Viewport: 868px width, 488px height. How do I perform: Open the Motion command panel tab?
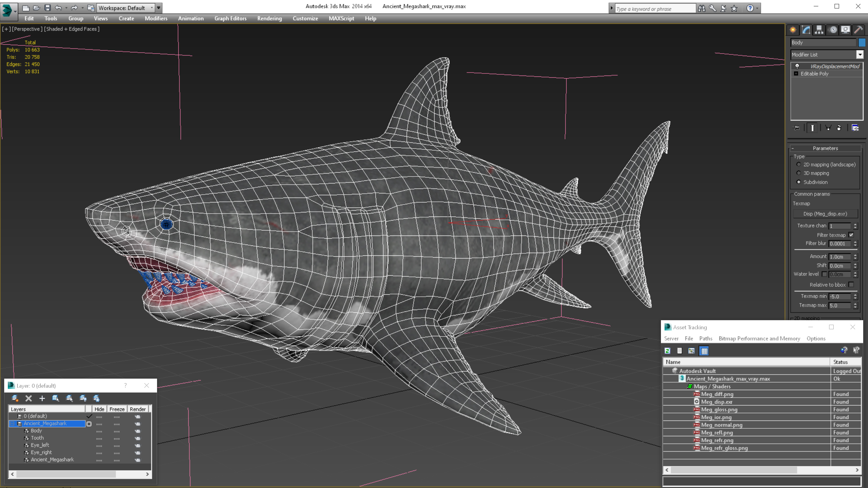pos(833,30)
